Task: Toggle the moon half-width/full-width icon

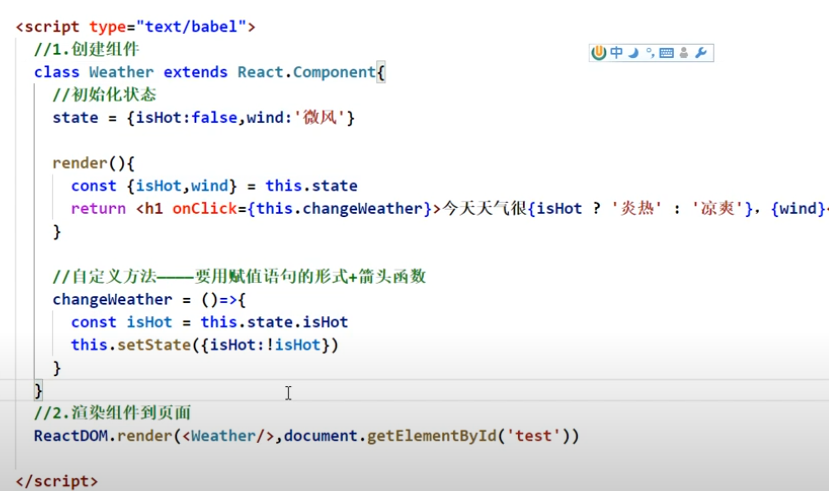Action: pos(634,53)
